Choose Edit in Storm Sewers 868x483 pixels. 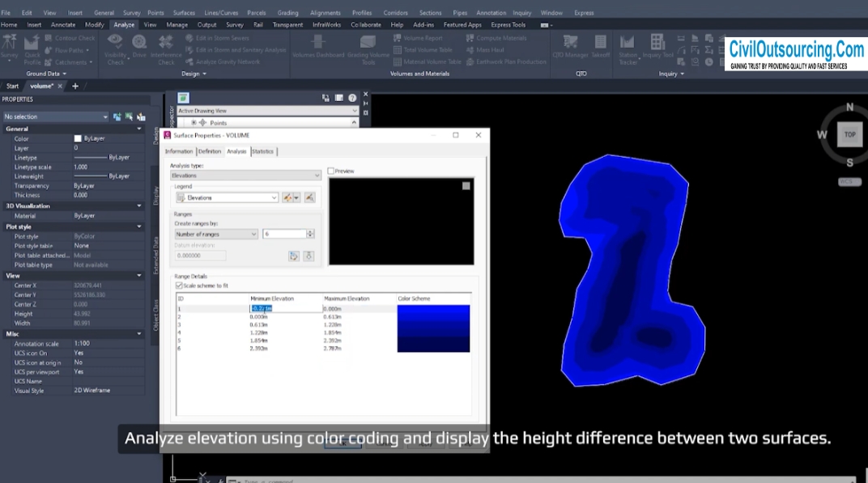[x=217, y=38]
